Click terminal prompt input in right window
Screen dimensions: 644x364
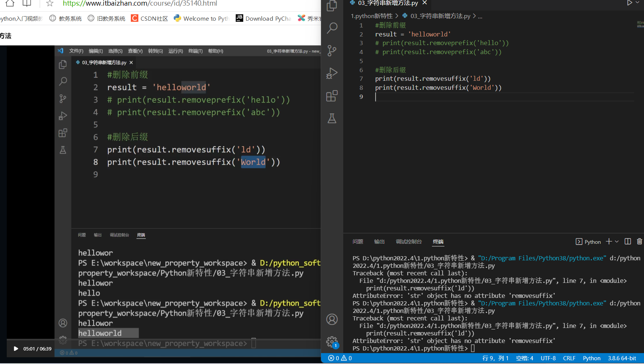pyautogui.click(x=473, y=348)
